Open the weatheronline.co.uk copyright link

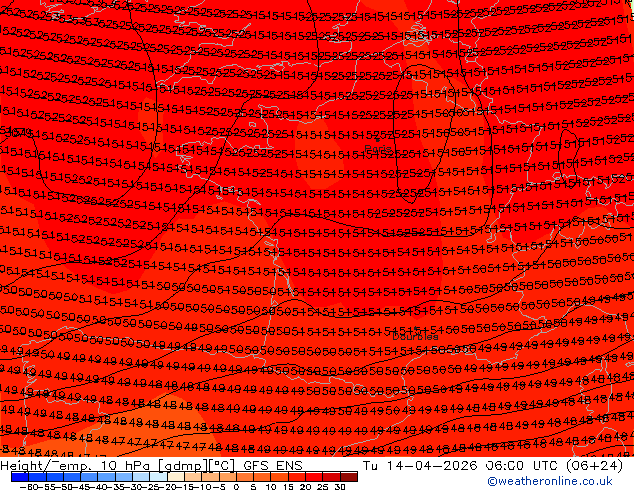[x=549, y=481]
